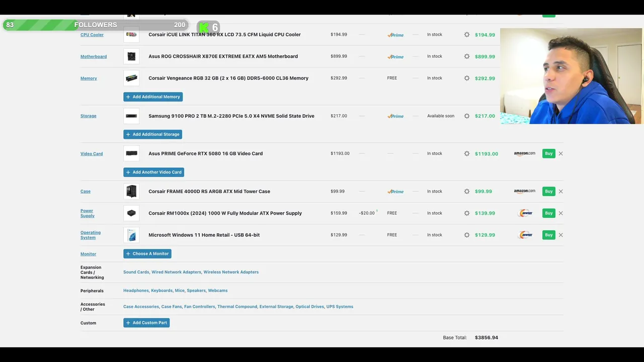Click the Kick overlay icon
The width and height of the screenshot is (644, 362).
203,27
